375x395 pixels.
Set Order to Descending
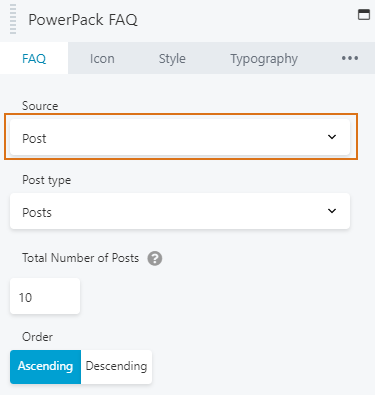(x=116, y=367)
